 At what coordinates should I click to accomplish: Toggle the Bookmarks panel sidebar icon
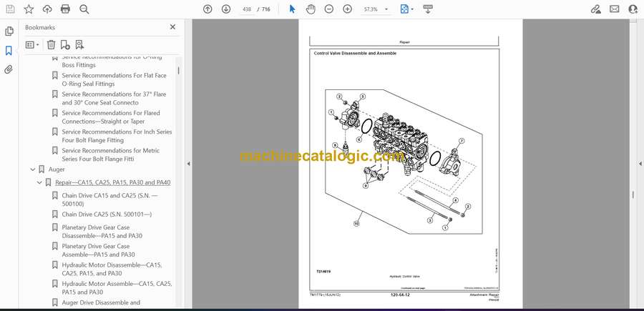(x=9, y=51)
